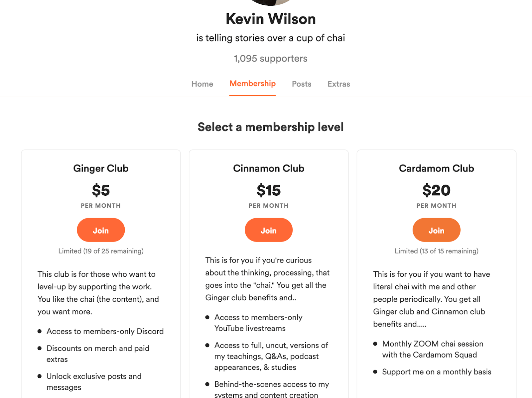The height and width of the screenshot is (398, 532).
Task: Select the Cinnamon Club card
Action: (x=269, y=272)
